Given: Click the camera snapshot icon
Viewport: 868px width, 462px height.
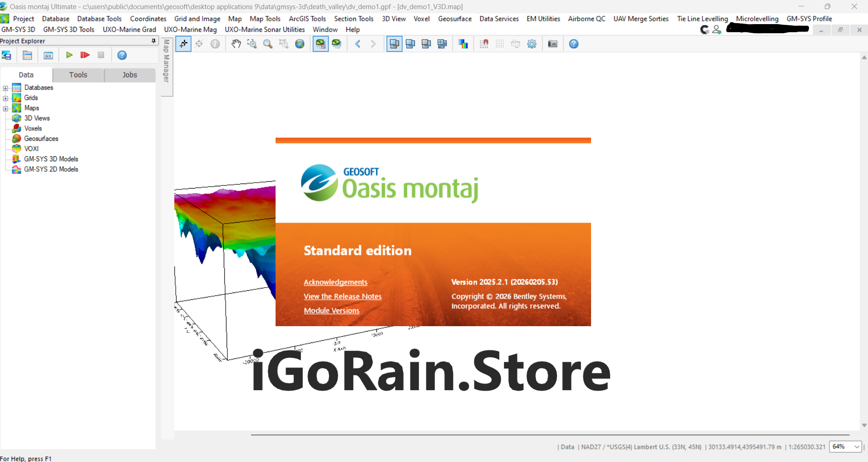Looking at the screenshot, I should pos(552,44).
